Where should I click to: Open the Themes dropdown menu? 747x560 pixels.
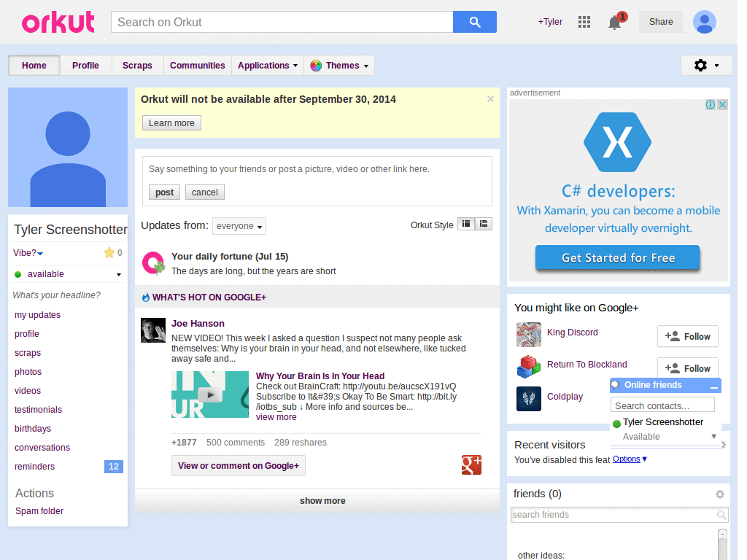click(x=339, y=66)
